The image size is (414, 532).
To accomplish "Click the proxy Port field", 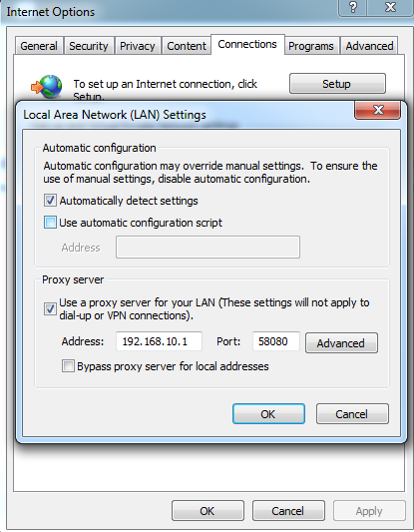I will (276, 341).
